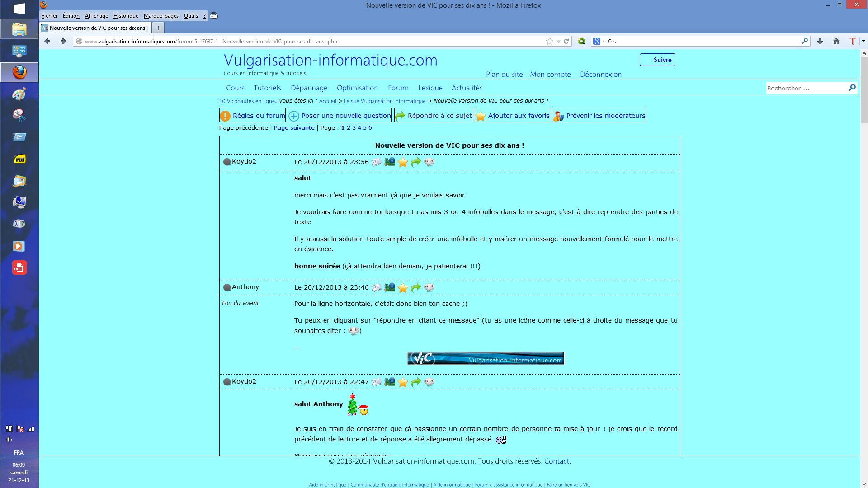Open page 6 of the thread
This screenshot has height=488, width=868.
(370, 128)
